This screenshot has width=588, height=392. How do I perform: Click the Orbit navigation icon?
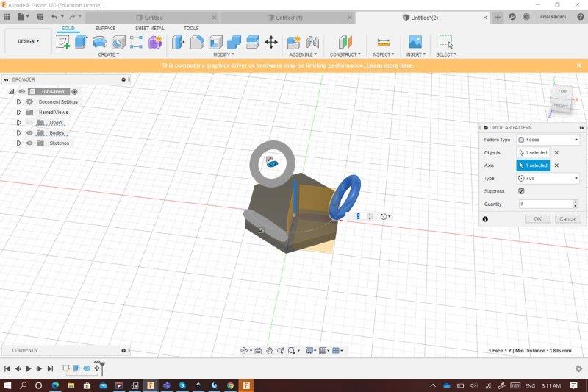point(244,351)
